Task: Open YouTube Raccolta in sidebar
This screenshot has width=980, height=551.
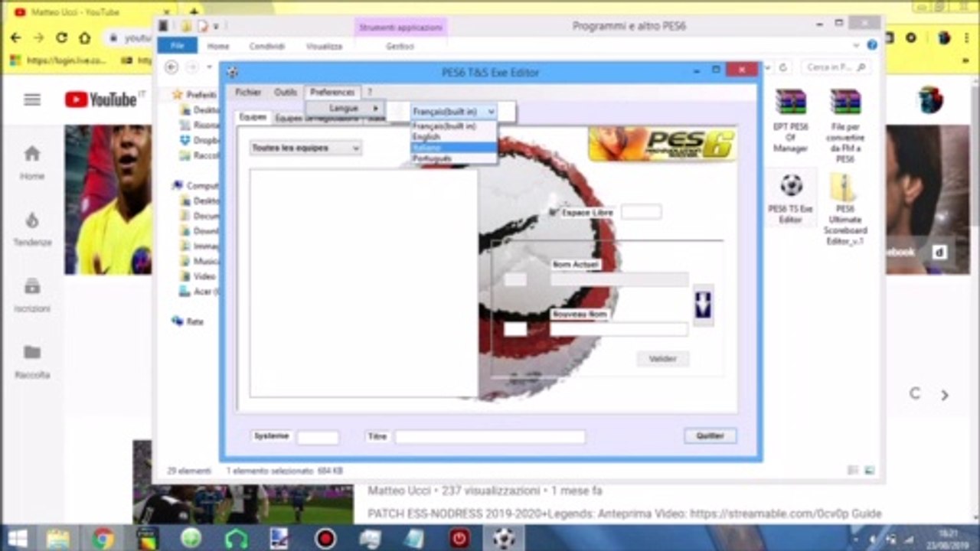Action: (32, 362)
